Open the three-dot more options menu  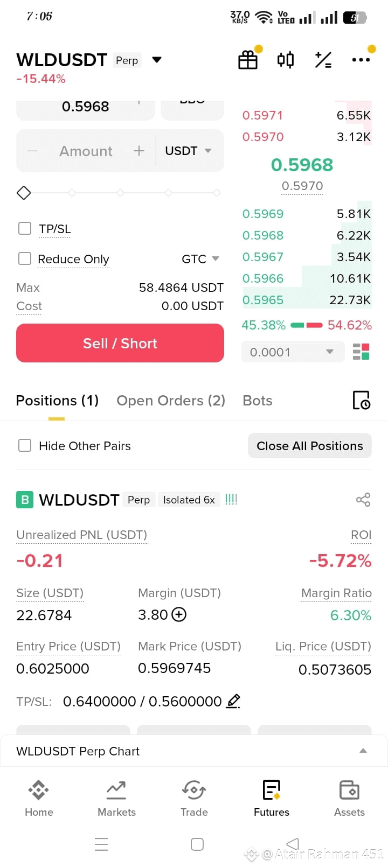361,60
